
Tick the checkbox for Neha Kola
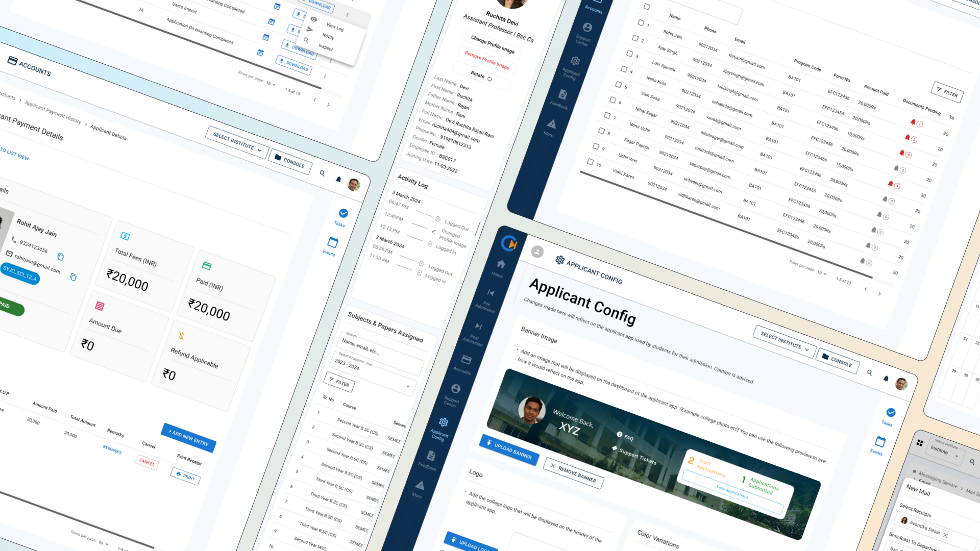tap(624, 69)
